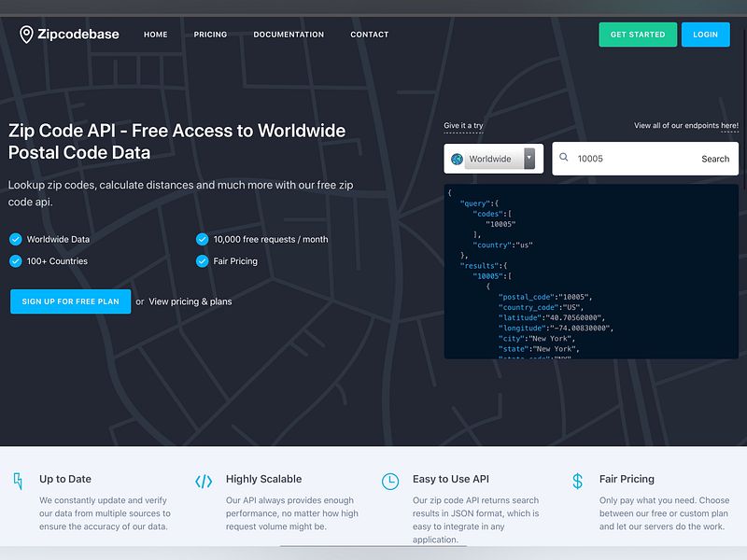Click the checkmark beside Fair Pricing feature
Screen dimensions: 747x560
click(x=201, y=261)
